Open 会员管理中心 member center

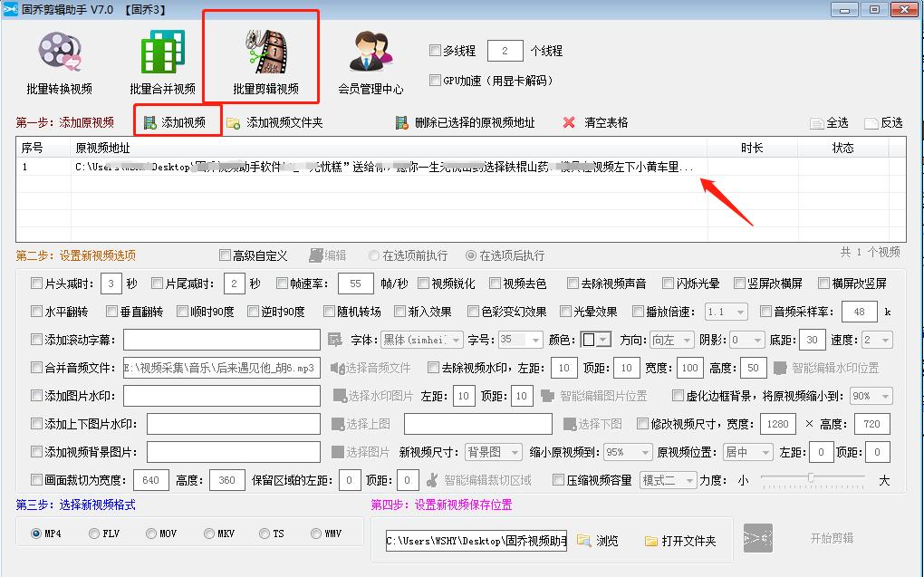tap(371, 63)
